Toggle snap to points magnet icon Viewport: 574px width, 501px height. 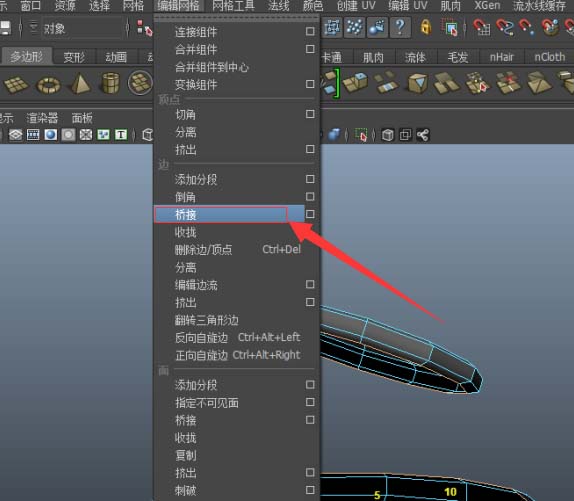527,28
